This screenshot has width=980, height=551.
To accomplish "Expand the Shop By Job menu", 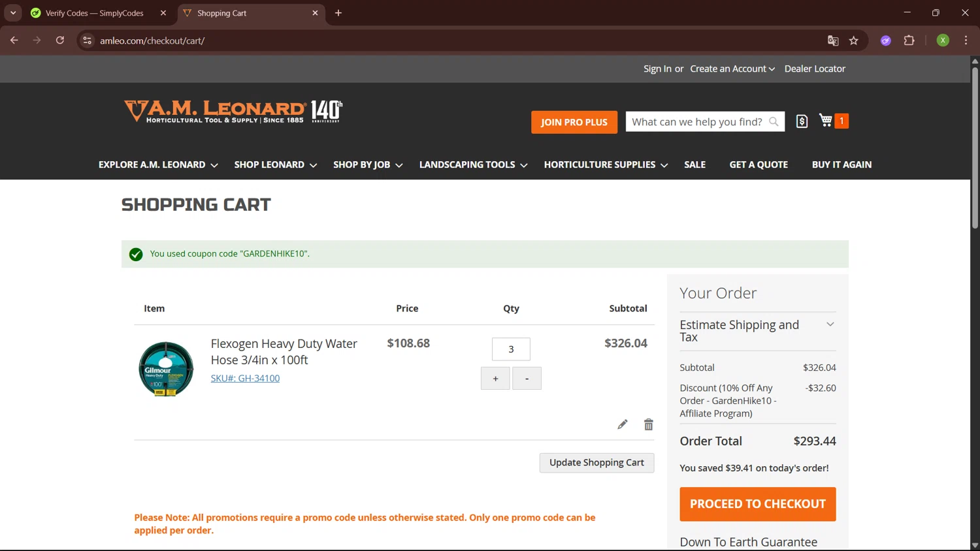I will pyautogui.click(x=368, y=165).
